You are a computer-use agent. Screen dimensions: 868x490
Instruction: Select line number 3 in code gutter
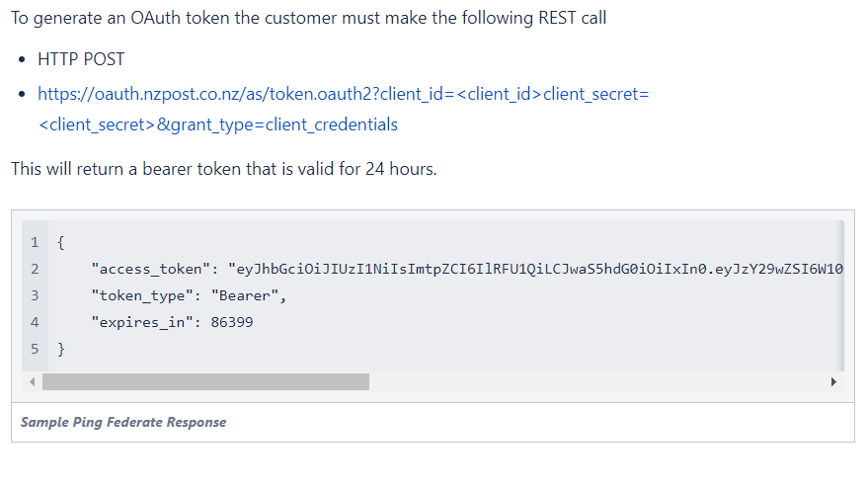click(x=35, y=295)
